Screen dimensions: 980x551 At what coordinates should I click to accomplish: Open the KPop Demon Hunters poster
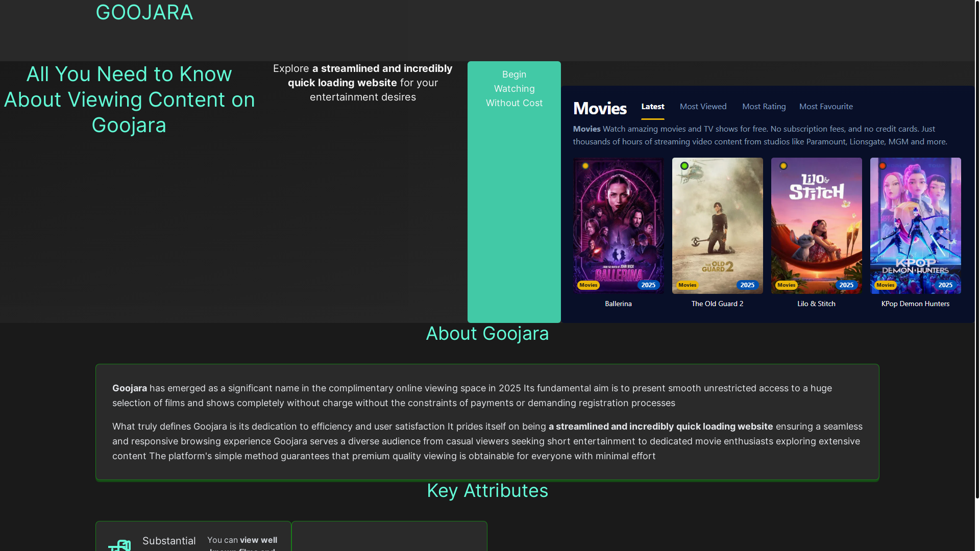(915, 226)
